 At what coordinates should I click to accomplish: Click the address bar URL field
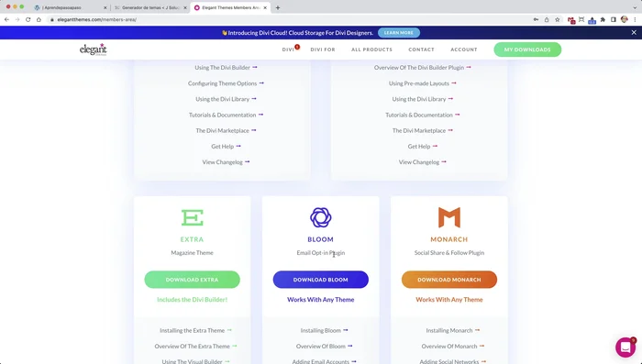pos(286,19)
